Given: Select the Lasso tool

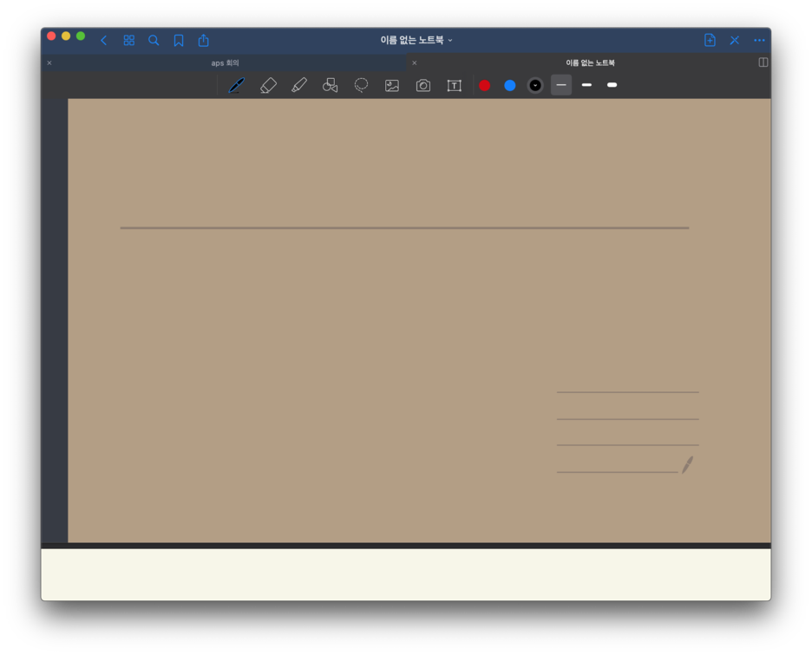Looking at the screenshot, I should (361, 85).
